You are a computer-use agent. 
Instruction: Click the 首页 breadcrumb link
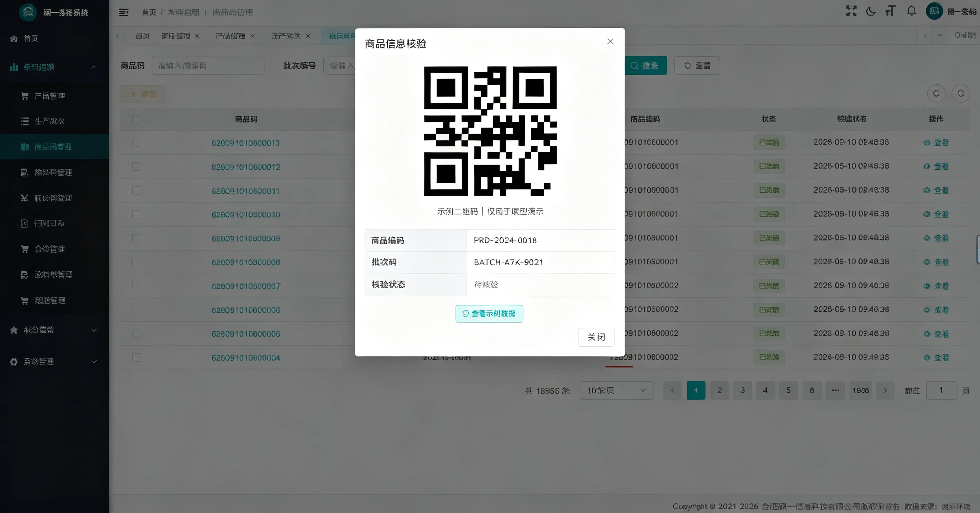(149, 12)
